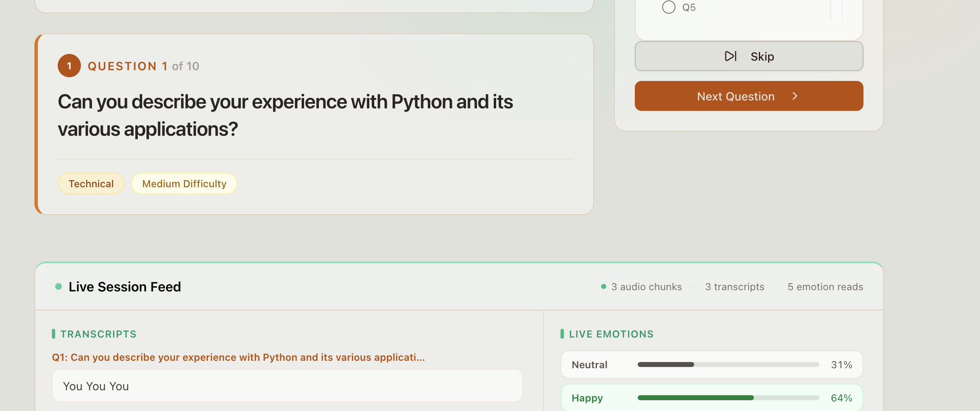Select the Q5 radio button

[668, 7]
